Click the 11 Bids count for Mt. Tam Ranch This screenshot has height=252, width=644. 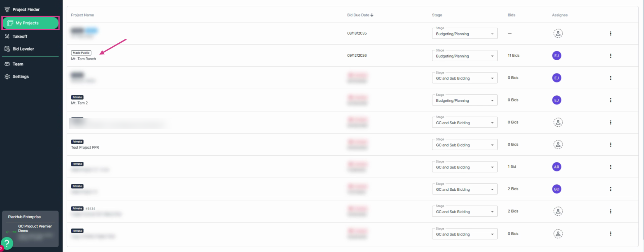tap(513, 56)
